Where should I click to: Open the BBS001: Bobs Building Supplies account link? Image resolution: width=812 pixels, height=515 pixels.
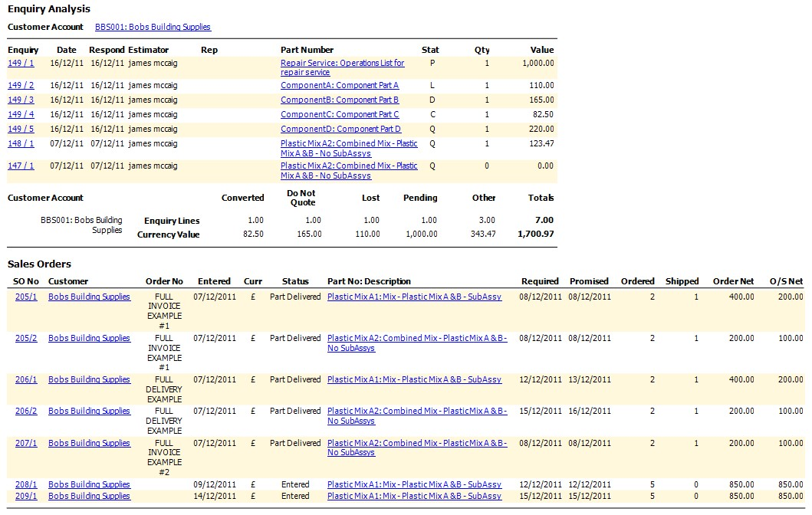pos(153,27)
